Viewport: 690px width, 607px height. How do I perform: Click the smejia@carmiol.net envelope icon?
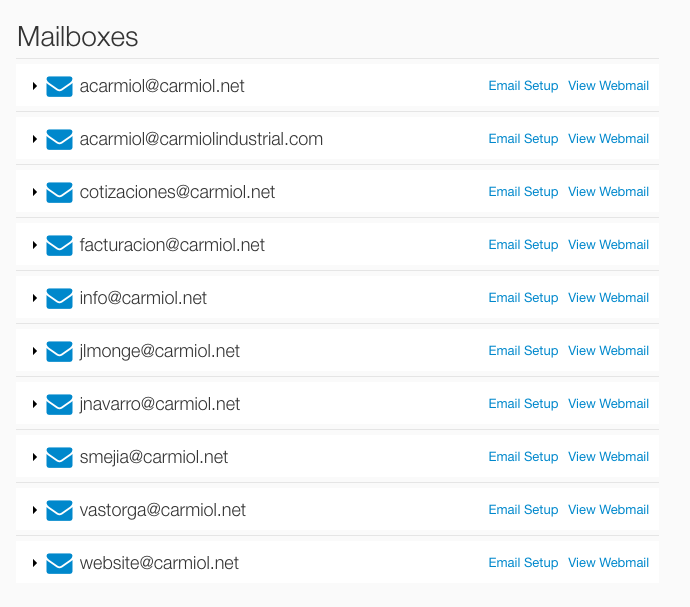60,457
